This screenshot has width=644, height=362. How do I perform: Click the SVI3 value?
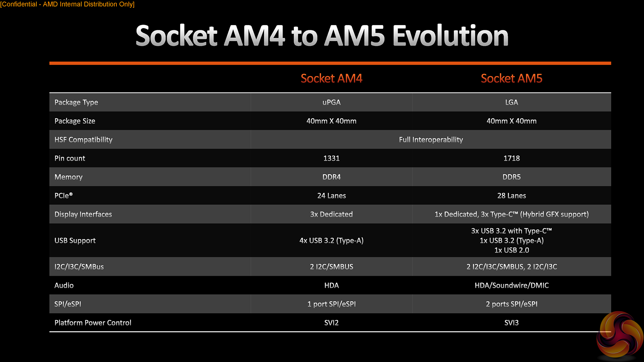[512, 323]
